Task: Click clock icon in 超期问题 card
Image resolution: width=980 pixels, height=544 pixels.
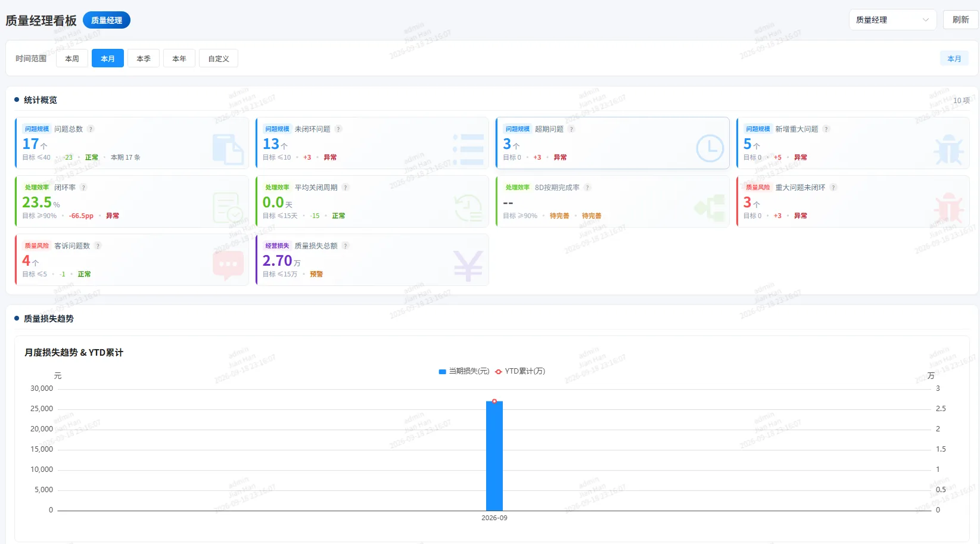Action: coord(710,149)
